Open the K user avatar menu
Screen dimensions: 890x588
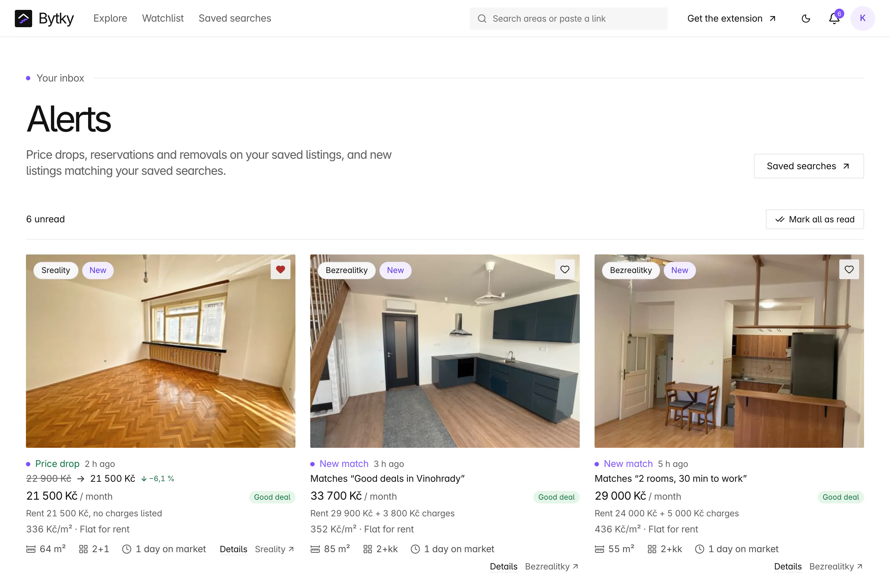coord(862,19)
